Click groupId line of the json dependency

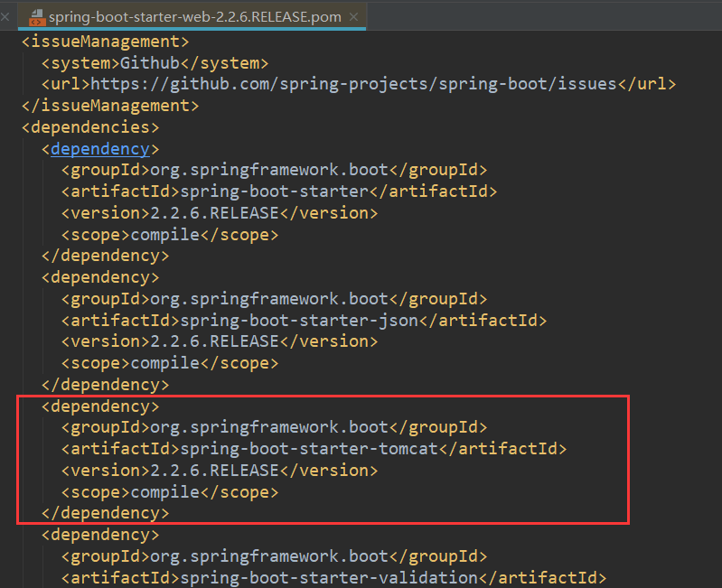pyautogui.click(x=274, y=299)
